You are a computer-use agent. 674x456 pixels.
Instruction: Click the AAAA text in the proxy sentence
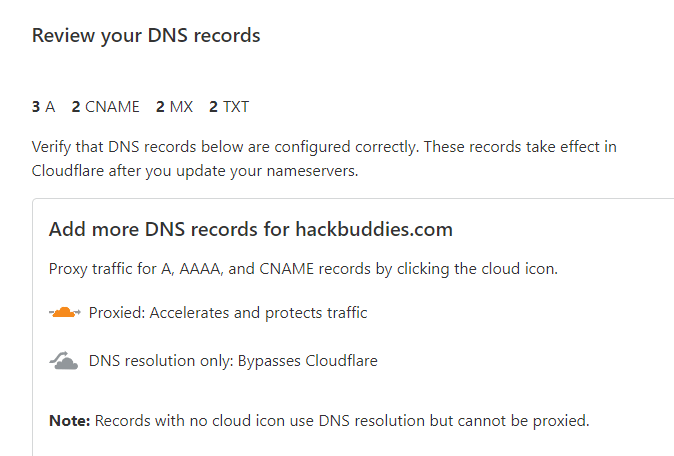click(x=201, y=269)
